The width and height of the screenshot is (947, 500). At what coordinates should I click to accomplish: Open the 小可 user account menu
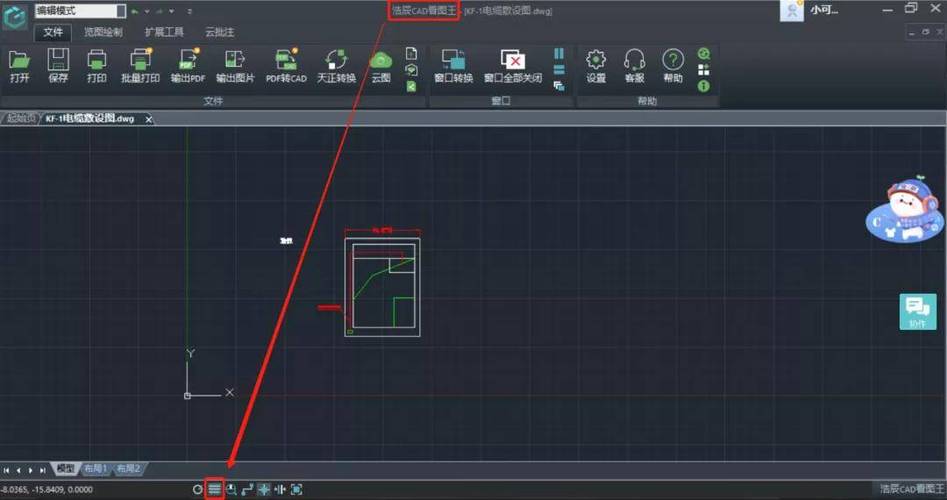coord(824,11)
